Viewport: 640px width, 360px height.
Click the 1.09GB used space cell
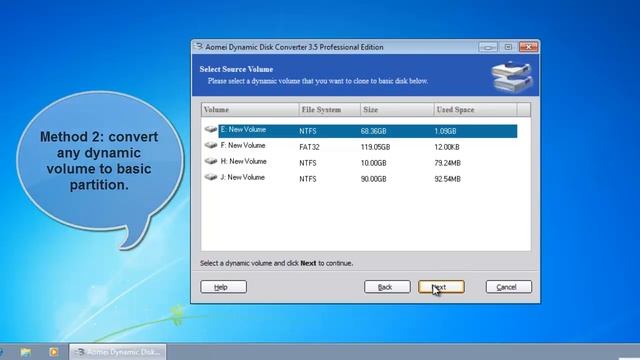445,131
